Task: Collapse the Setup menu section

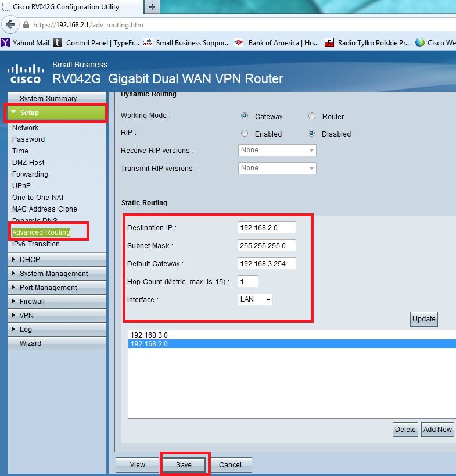Action: tap(56, 113)
